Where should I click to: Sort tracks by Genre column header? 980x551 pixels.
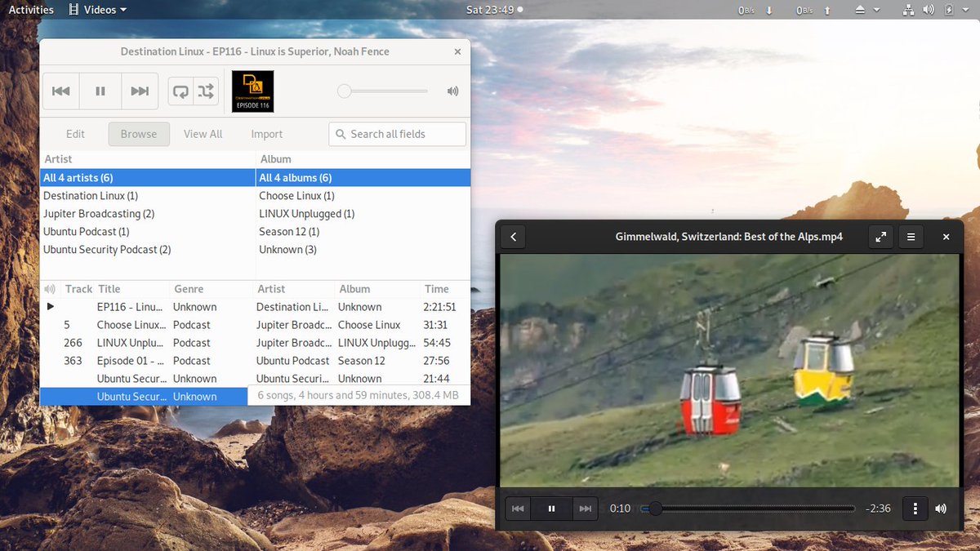pyautogui.click(x=212, y=289)
